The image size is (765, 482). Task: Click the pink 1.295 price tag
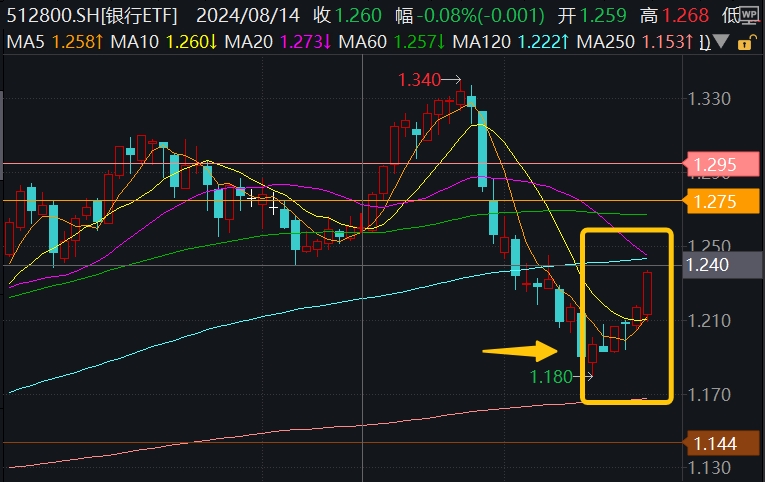point(713,163)
